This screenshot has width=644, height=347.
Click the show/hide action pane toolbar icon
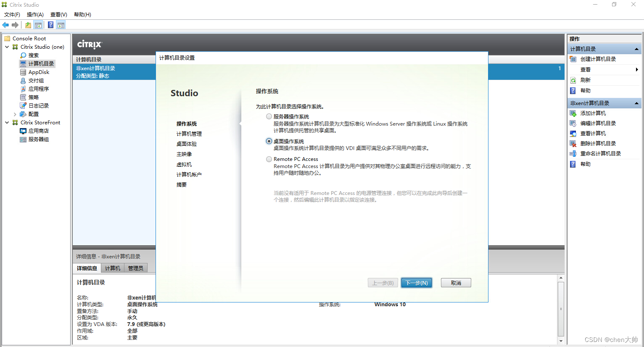61,25
